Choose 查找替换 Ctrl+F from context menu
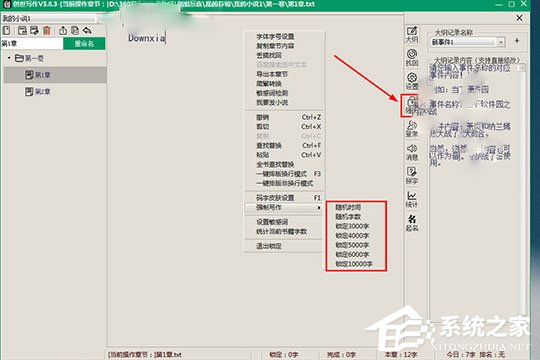540x360 pixels. click(x=284, y=145)
